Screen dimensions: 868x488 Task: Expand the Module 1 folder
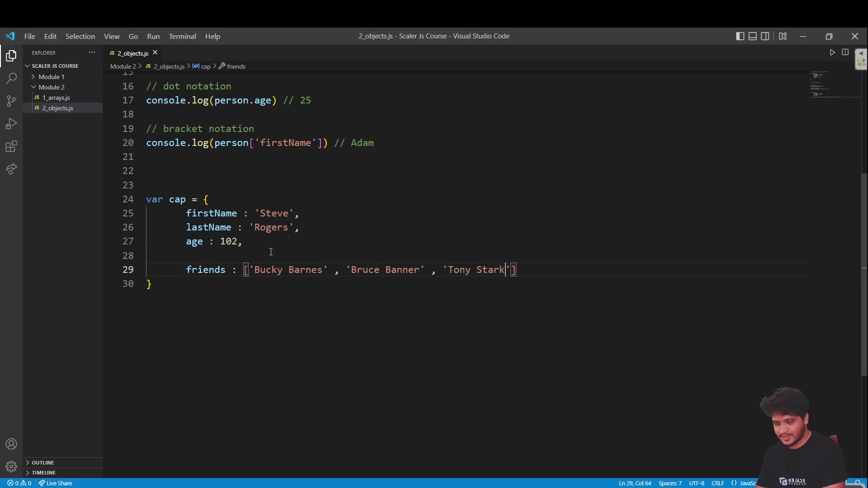click(51, 77)
